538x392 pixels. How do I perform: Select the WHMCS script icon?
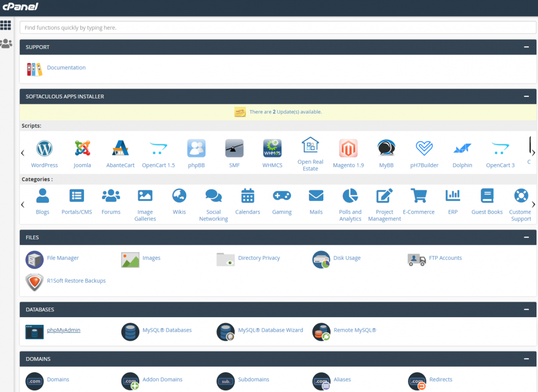pos(272,148)
